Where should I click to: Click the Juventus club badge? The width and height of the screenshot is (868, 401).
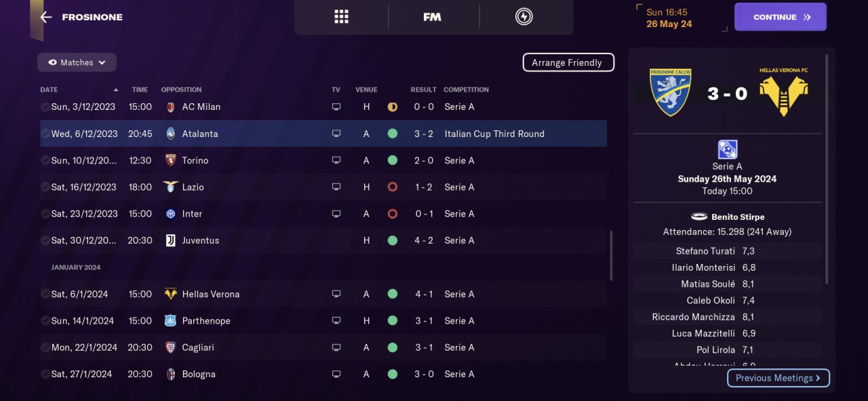pos(171,241)
